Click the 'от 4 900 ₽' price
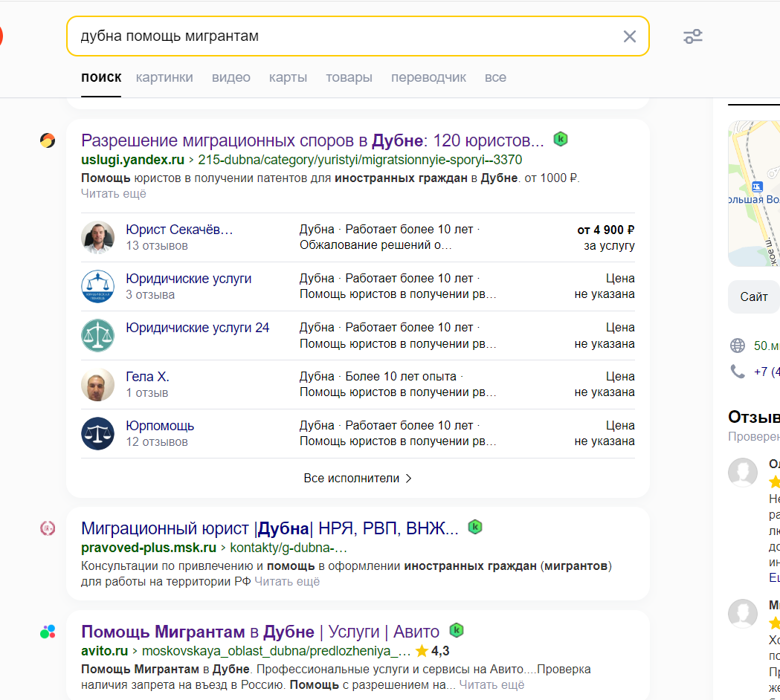 (605, 230)
